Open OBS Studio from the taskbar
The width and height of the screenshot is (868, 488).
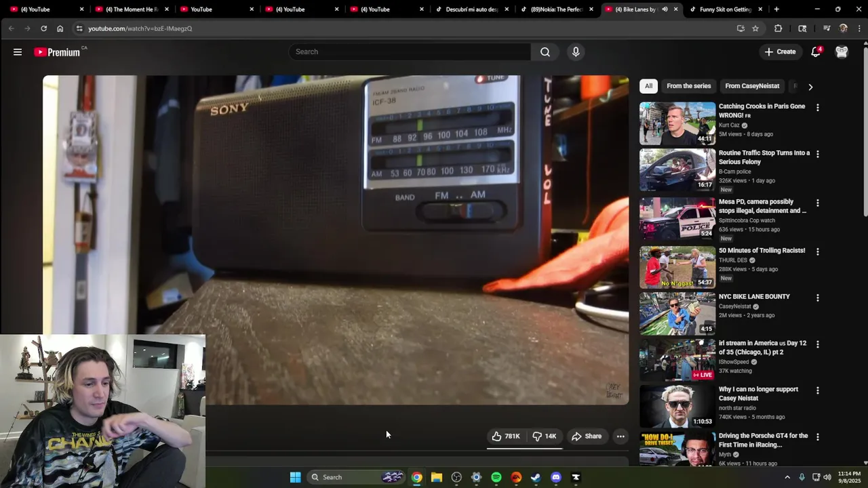(x=456, y=477)
